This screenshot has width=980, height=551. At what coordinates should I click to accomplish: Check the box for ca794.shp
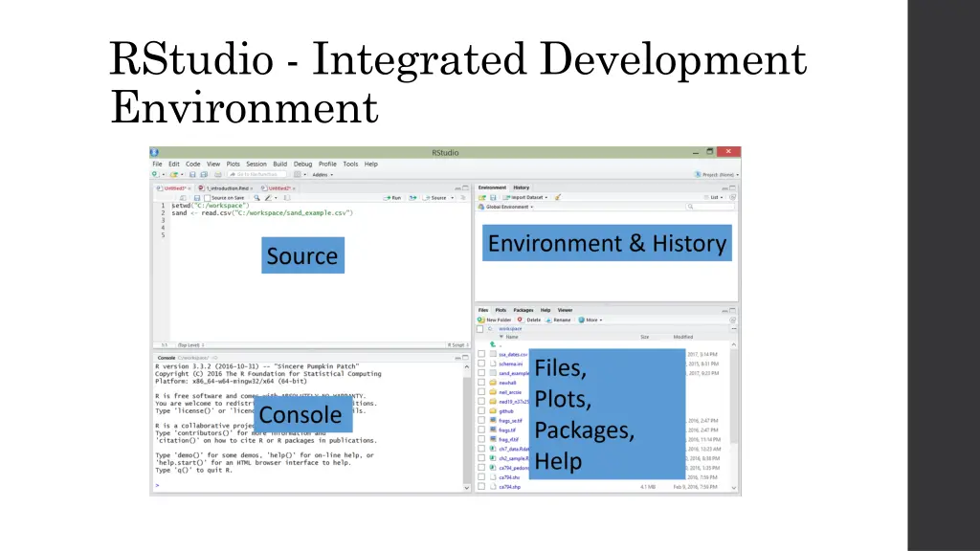click(x=481, y=487)
